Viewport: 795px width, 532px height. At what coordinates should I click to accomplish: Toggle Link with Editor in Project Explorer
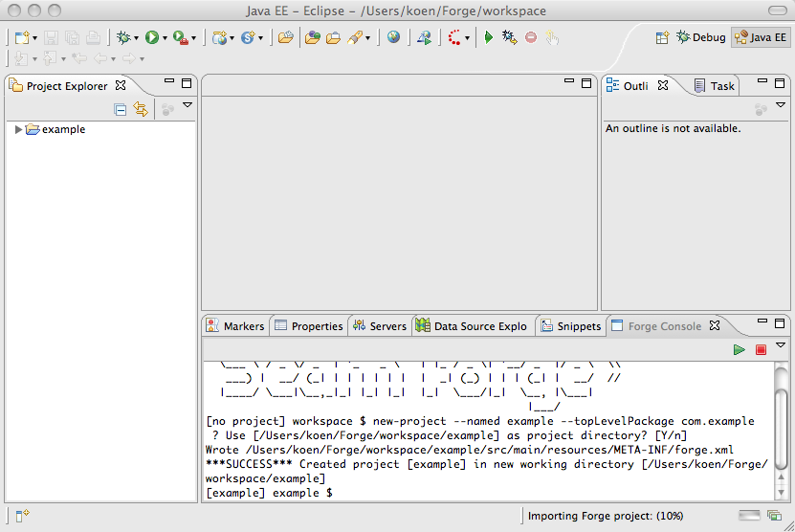[x=141, y=109]
